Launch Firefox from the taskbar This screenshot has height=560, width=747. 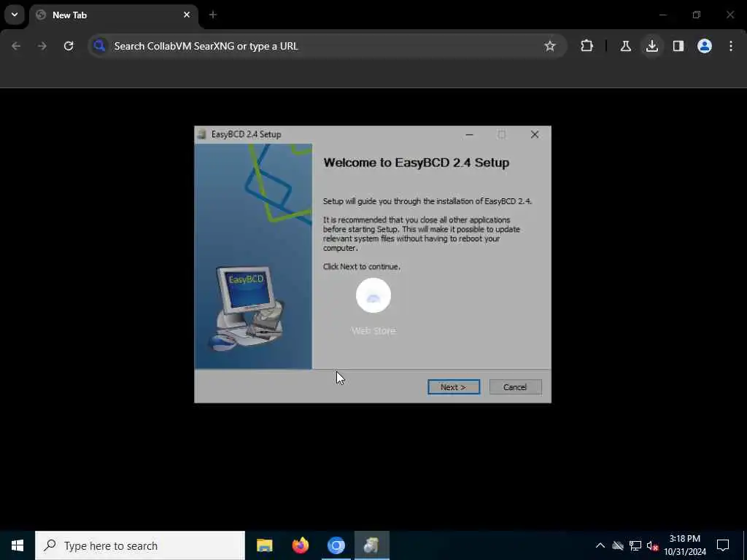300,545
